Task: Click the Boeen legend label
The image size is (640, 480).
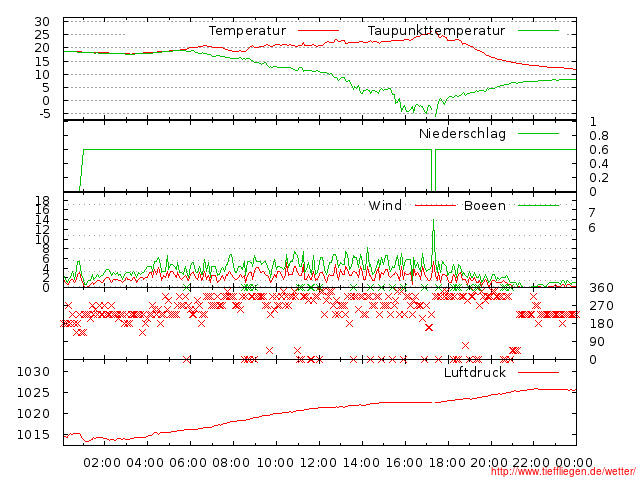Action: point(484,205)
